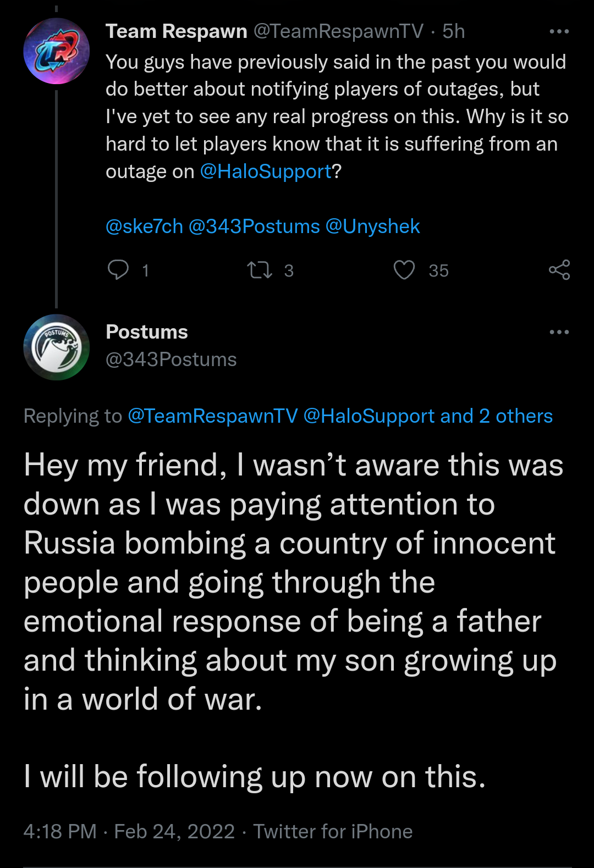Click the 4:18 PM Feb 24 timestamp
Image resolution: width=594 pixels, height=868 pixels.
tap(129, 831)
